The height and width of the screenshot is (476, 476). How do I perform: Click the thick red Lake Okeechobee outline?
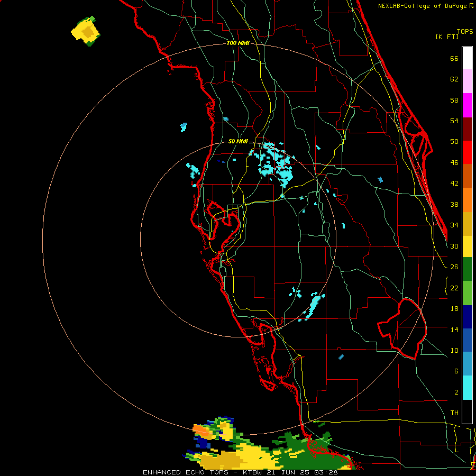coord(402,328)
